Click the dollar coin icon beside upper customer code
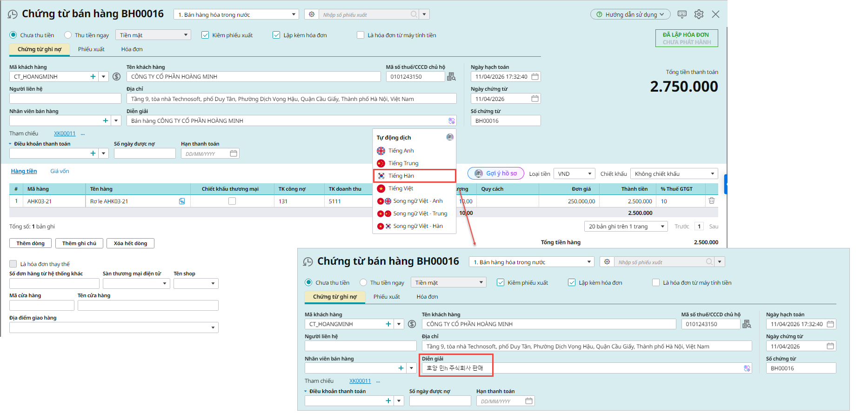Image resolution: width=868 pixels, height=414 pixels. tap(116, 76)
